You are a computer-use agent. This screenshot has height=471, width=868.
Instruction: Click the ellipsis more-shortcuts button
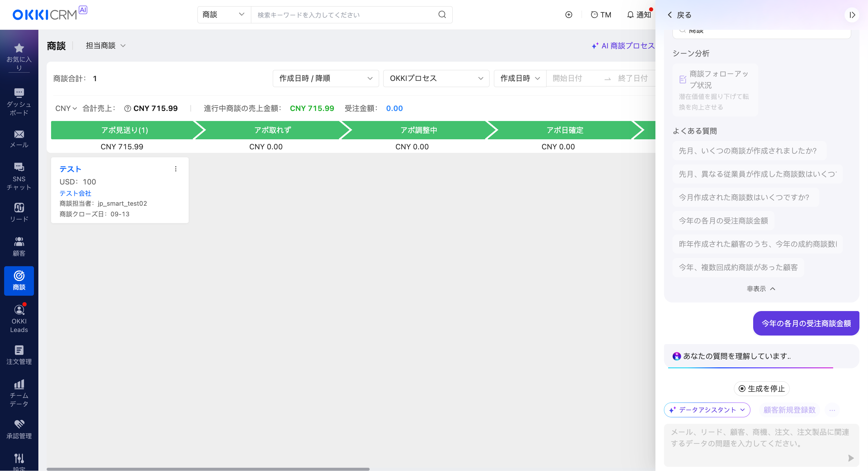point(832,410)
